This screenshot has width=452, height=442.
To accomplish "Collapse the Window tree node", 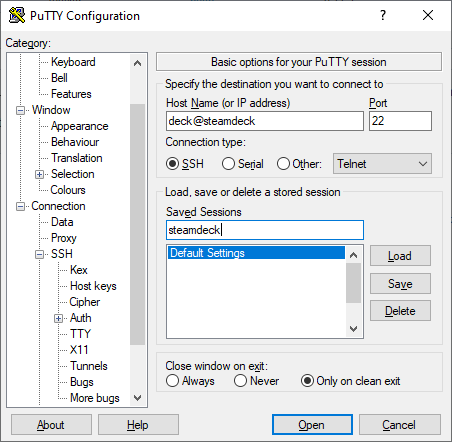I will pos(20,110).
